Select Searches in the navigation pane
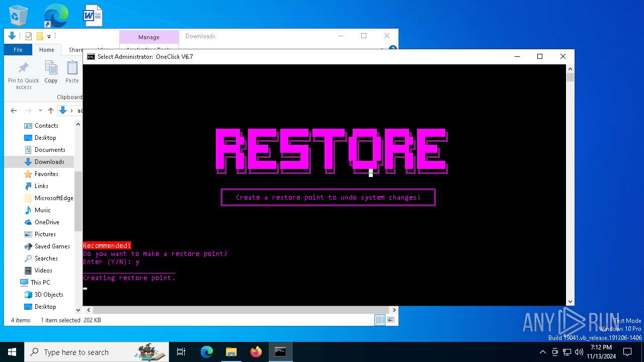644x362 pixels. 46,258
